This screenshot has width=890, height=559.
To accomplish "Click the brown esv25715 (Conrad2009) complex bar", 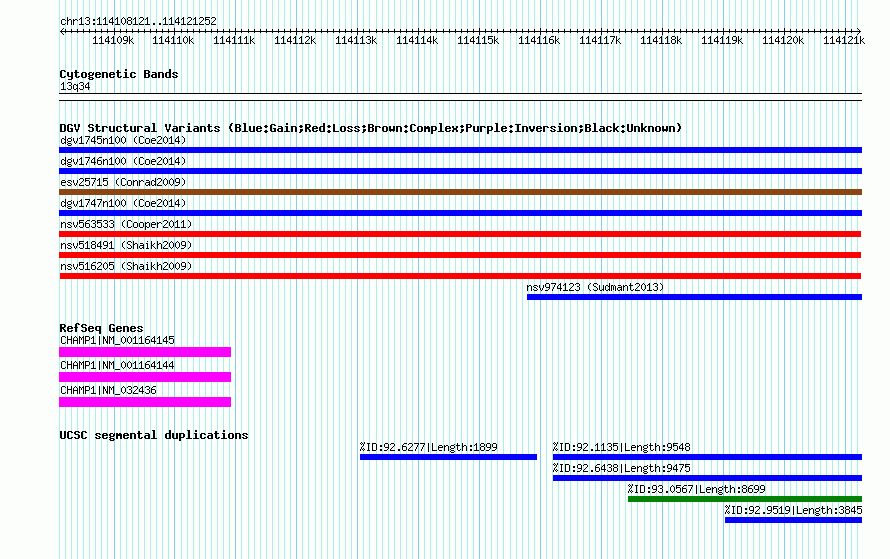I will pyautogui.click(x=460, y=192).
